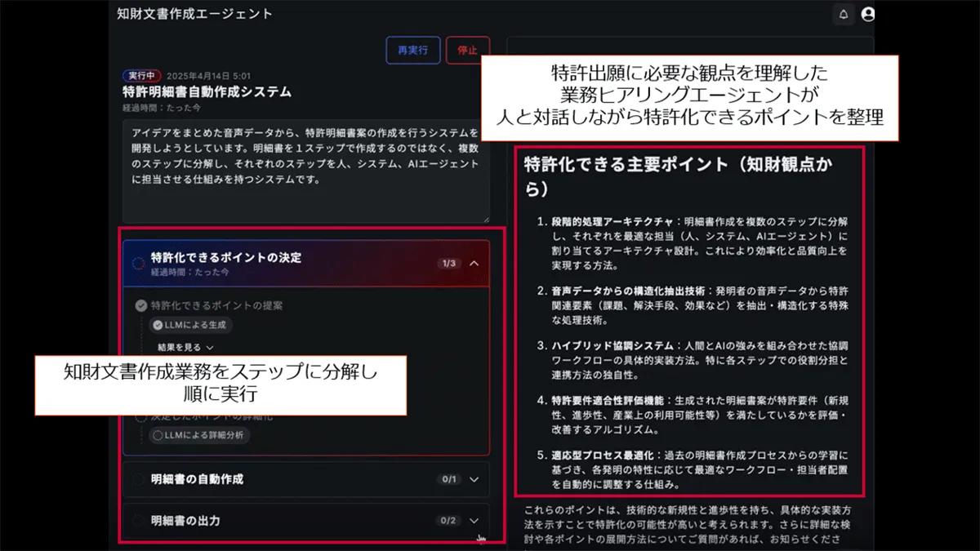The height and width of the screenshot is (551, 980).
Task: Click the 実行中 status badge
Action: point(141,75)
